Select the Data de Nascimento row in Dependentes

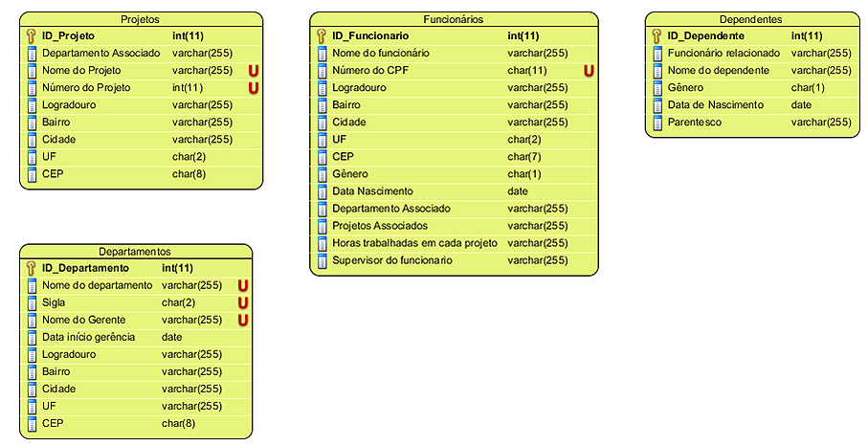pyautogui.click(x=715, y=105)
